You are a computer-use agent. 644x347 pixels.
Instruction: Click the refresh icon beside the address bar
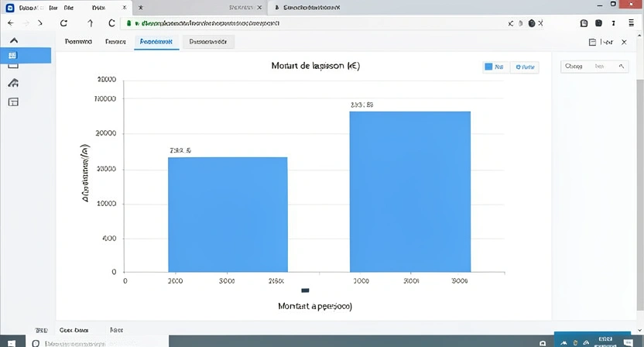click(x=111, y=23)
